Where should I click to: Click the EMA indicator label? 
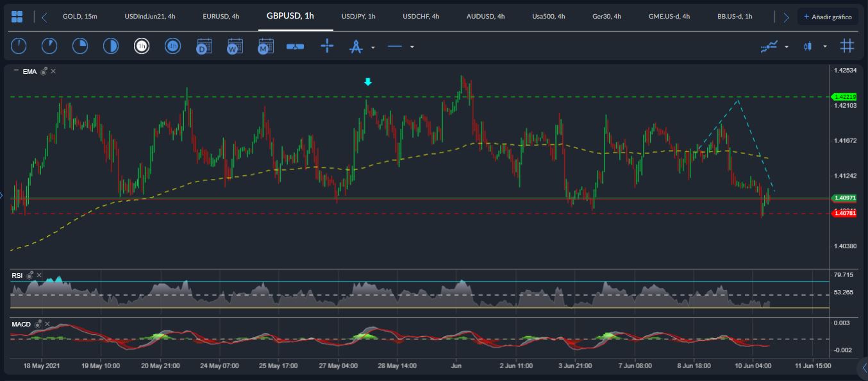pos(29,71)
